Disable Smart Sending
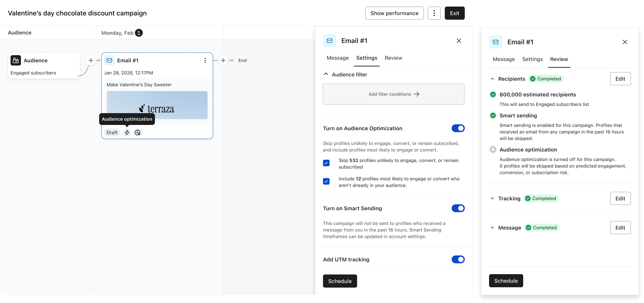The height and width of the screenshot is (303, 644). 458,208
